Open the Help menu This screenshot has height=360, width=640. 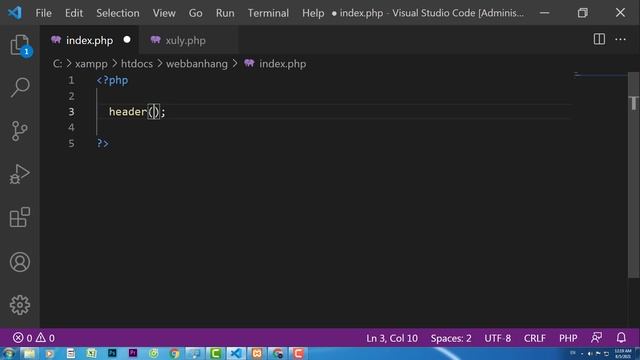pyautogui.click(x=313, y=13)
